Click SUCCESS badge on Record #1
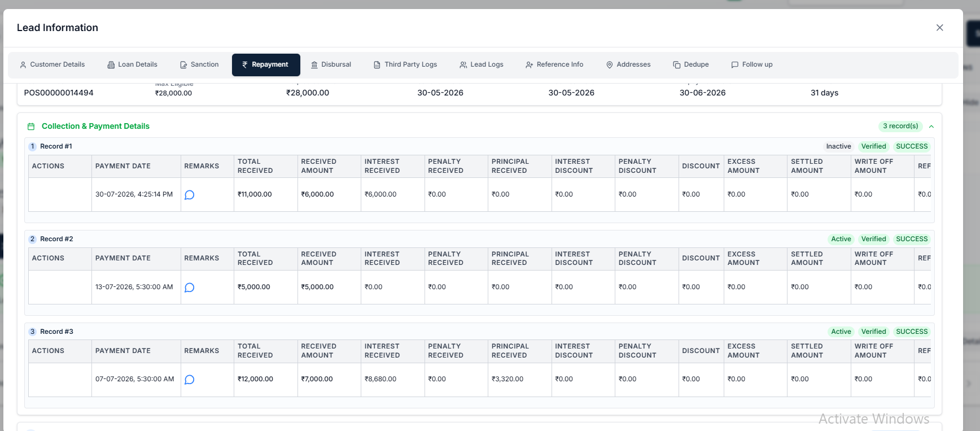Image resolution: width=980 pixels, height=431 pixels. pos(912,146)
